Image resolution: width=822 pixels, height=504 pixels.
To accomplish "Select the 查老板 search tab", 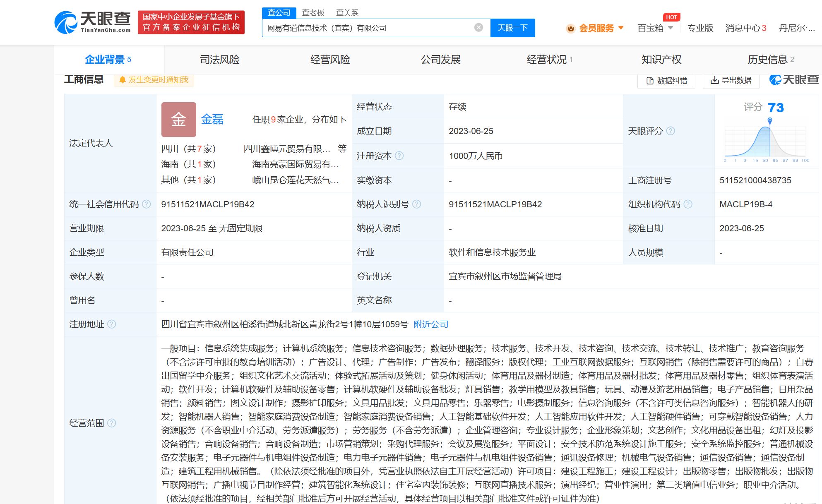I will [313, 13].
